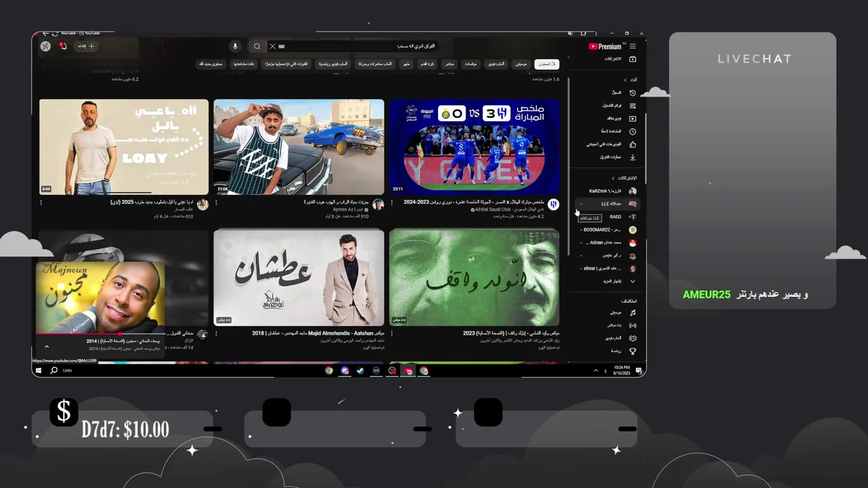868x488 pixels.
Task: Seek the mini player red progress bar
Action: (x=100, y=333)
